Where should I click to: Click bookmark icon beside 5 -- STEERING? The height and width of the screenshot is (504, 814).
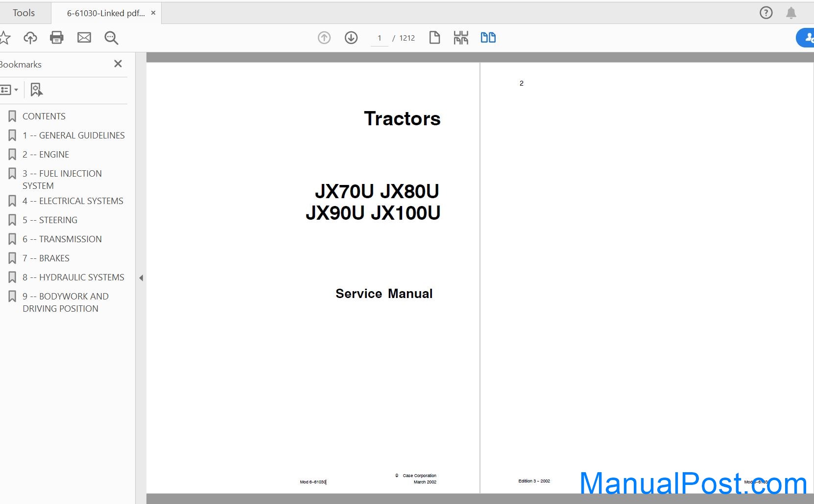pos(12,220)
